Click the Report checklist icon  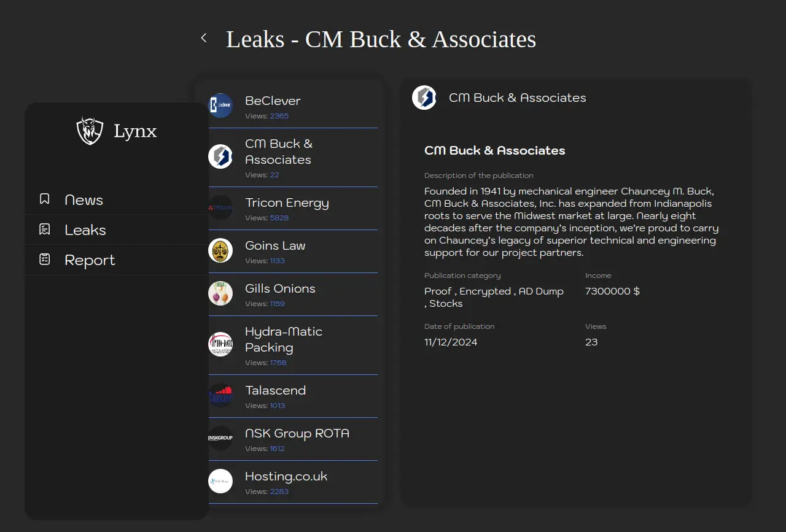(44, 260)
